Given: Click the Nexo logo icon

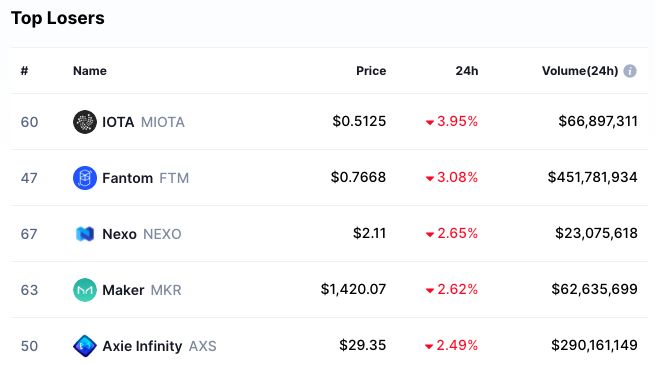Looking at the screenshot, I should (x=85, y=234).
